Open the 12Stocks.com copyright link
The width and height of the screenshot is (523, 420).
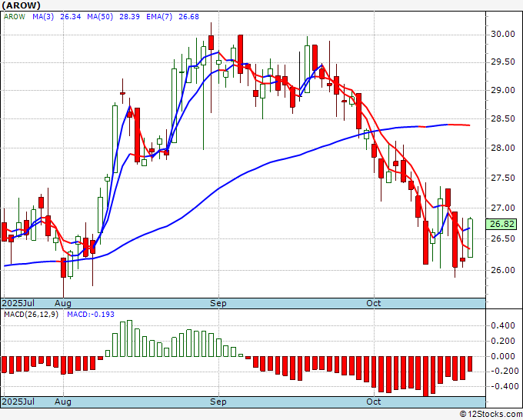coord(491,415)
